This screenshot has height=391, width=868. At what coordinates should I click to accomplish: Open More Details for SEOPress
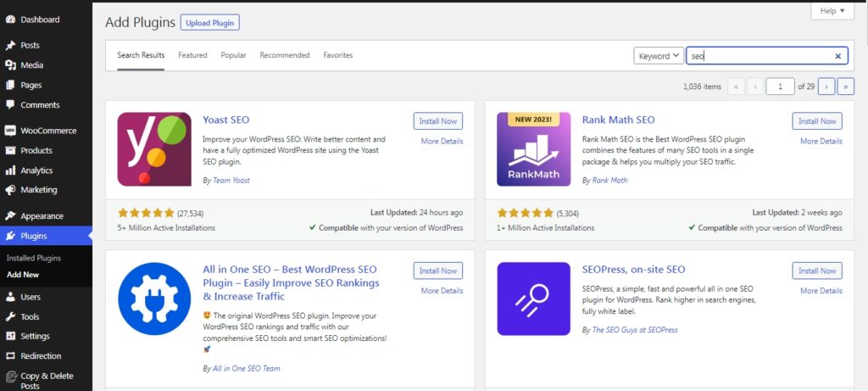[821, 291]
